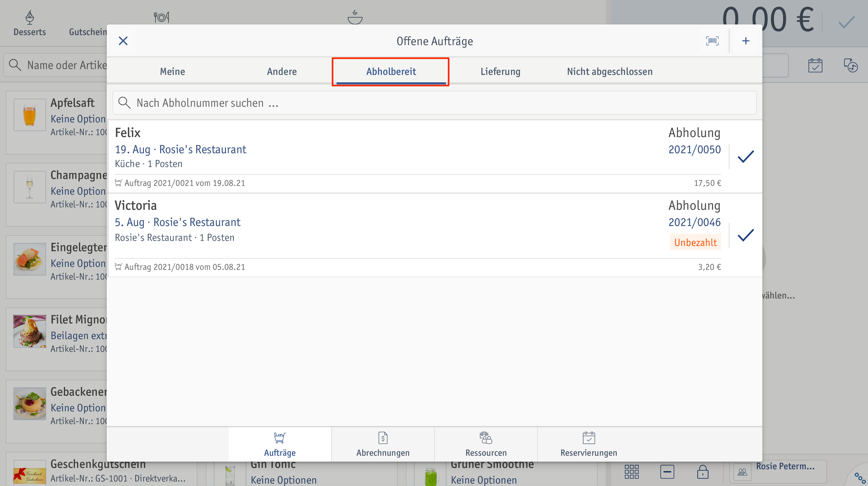The image size is (868, 486).
Task: Click the Abholnummer search field
Action: point(434,103)
